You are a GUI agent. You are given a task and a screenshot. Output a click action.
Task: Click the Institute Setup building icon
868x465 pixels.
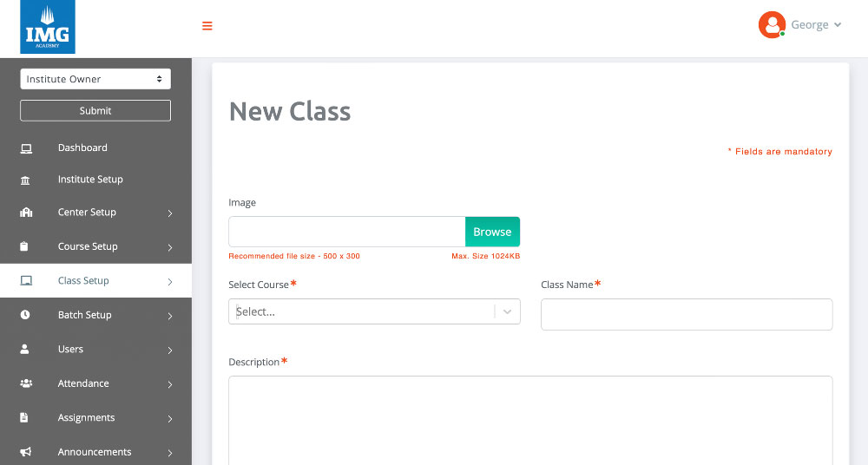point(25,180)
